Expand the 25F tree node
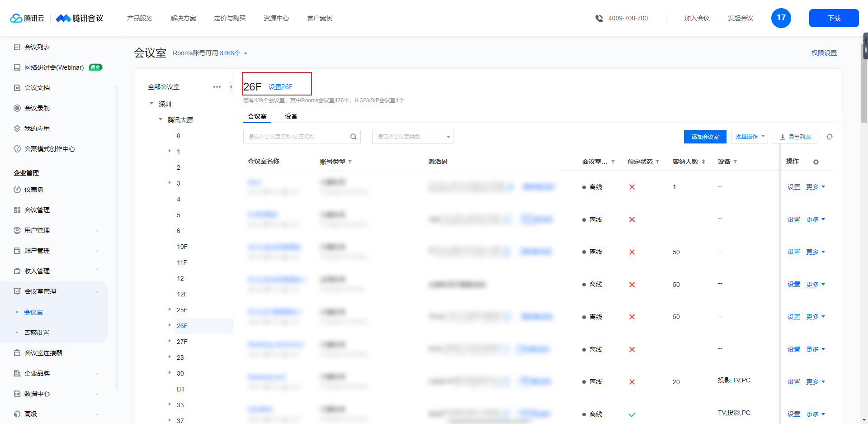Viewport: 868px width, 424px height. pyautogui.click(x=170, y=310)
